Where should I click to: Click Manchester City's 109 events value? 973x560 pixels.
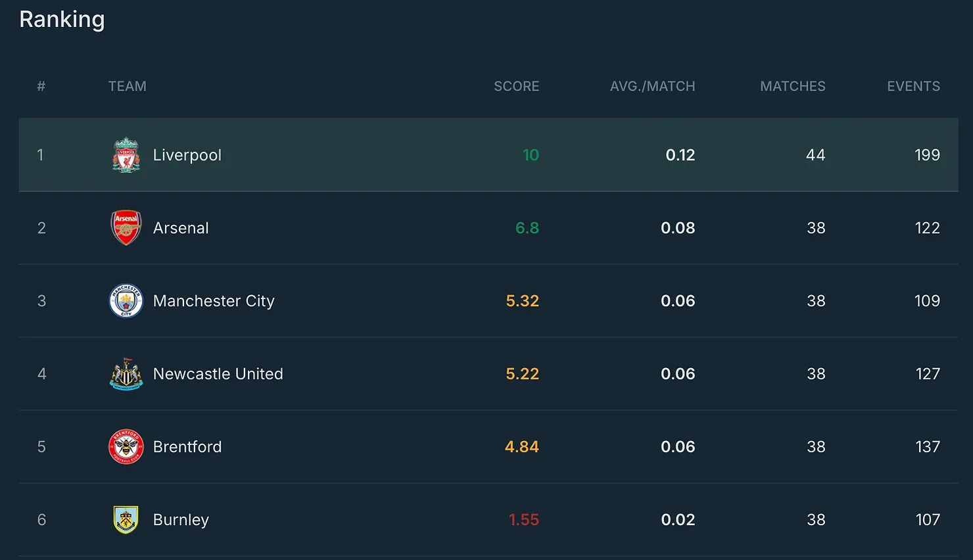point(928,301)
